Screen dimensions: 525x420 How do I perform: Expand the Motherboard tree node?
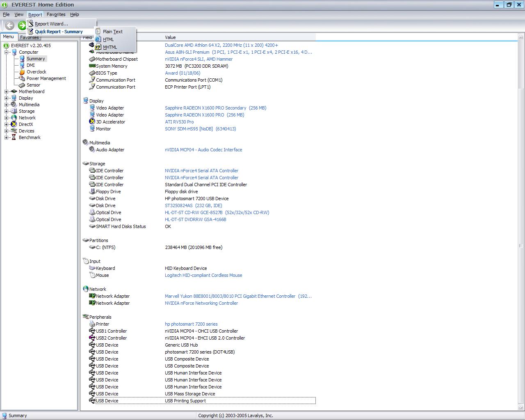[7, 91]
